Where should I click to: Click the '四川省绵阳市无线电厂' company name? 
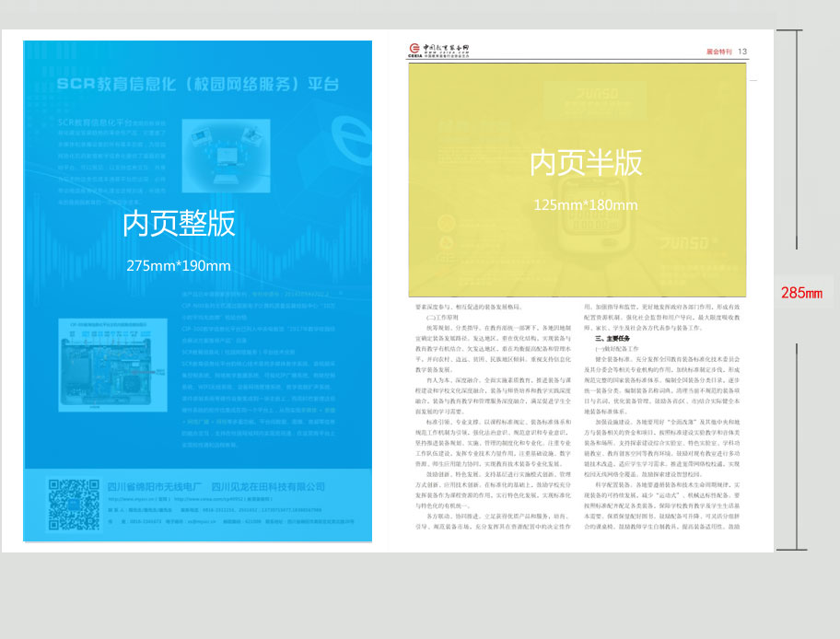pos(156,486)
